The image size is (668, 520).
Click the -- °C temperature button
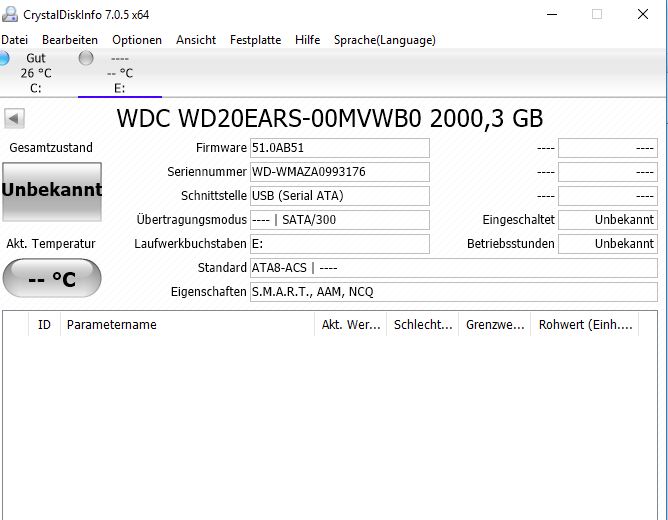(52, 278)
